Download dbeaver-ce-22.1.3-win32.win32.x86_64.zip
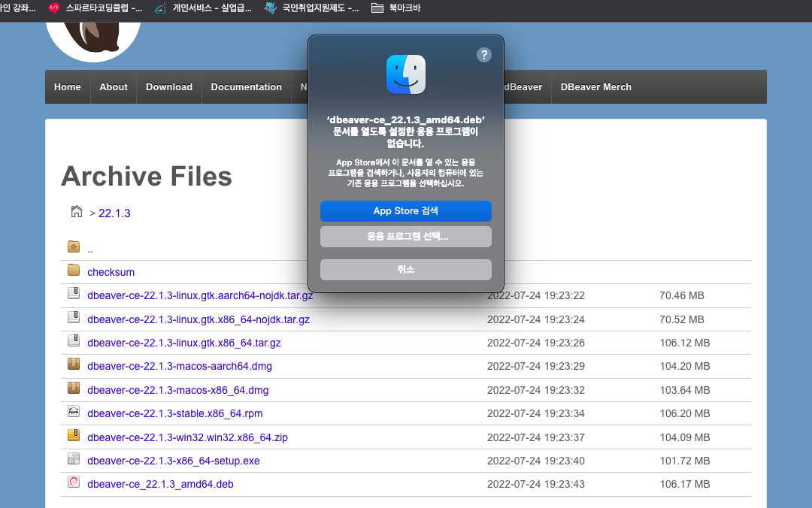The image size is (812, 508). (187, 437)
